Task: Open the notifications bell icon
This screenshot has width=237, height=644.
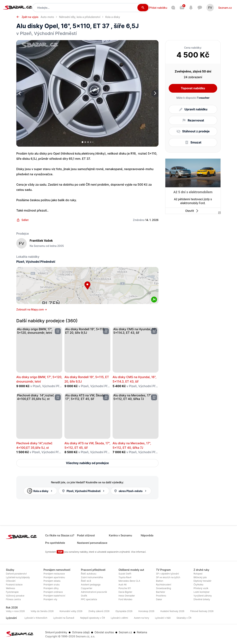Action: [x=191, y=8]
